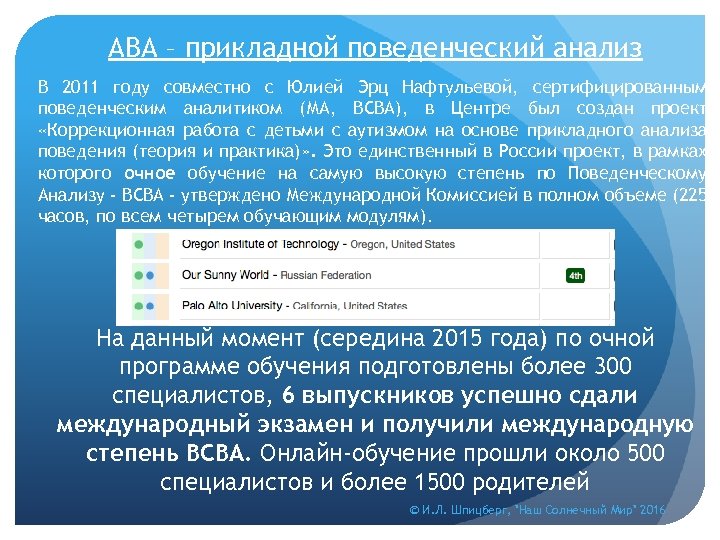Click the bold text "степень BCBA."
This screenshot has height=540, width=720.
click(169, 453)
